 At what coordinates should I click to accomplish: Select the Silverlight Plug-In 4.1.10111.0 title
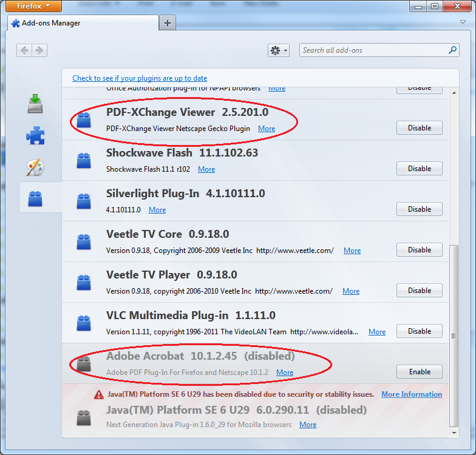(186, 194)
